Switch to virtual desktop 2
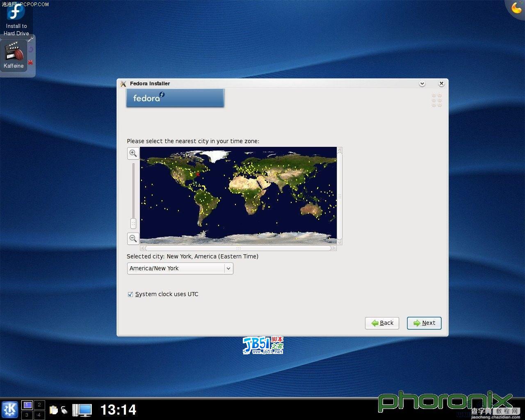This screenshot has height=420, width=525. coord(39,405)
